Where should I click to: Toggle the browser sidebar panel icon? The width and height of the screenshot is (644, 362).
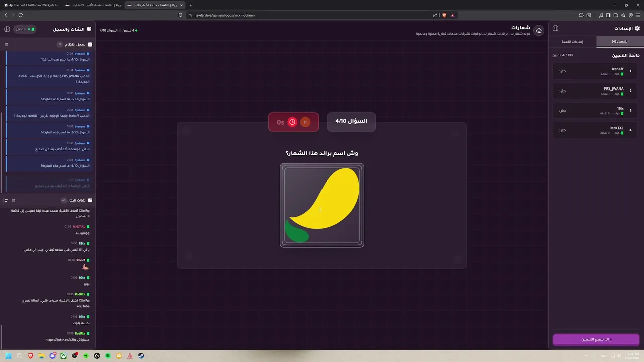point(608,15)
